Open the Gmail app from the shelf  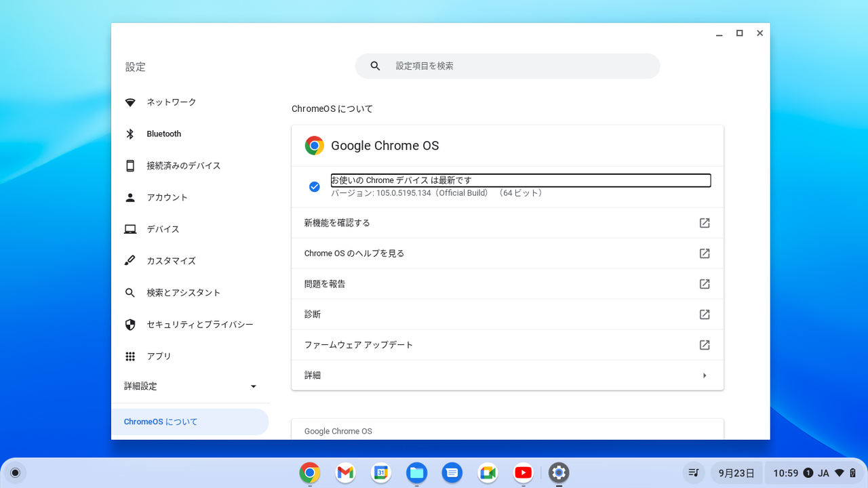click(345, 473)
